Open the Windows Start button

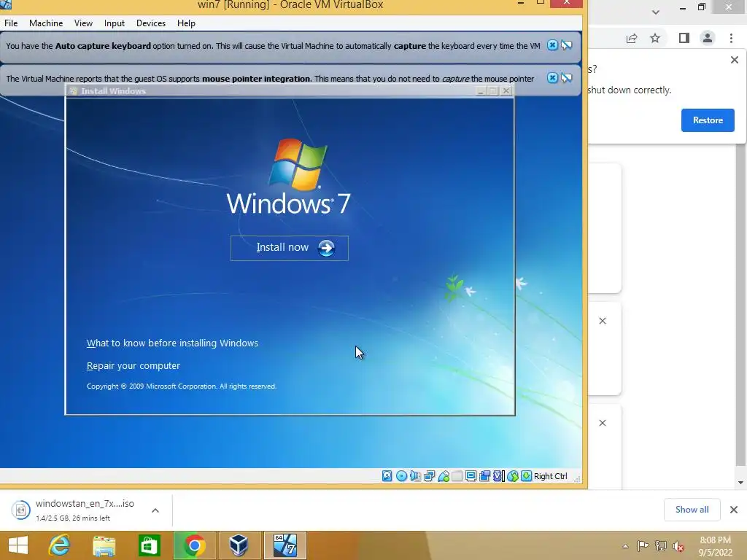tap(18, 545)
